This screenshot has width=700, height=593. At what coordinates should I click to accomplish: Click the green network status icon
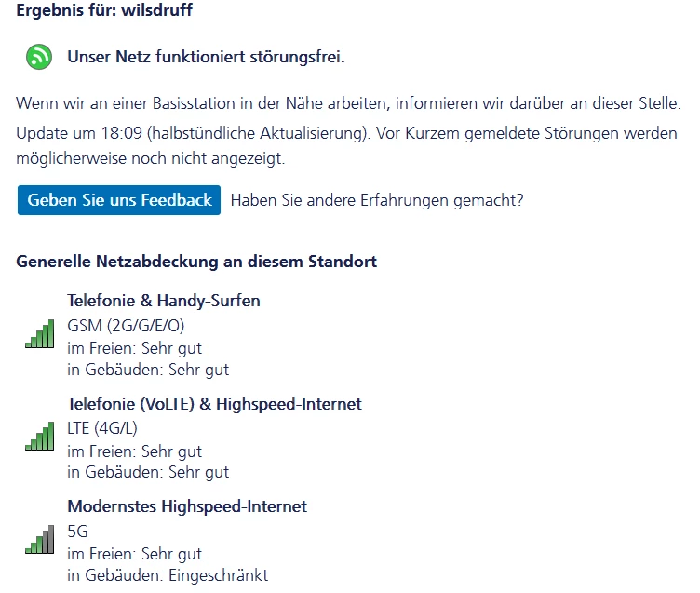(39, 58)
